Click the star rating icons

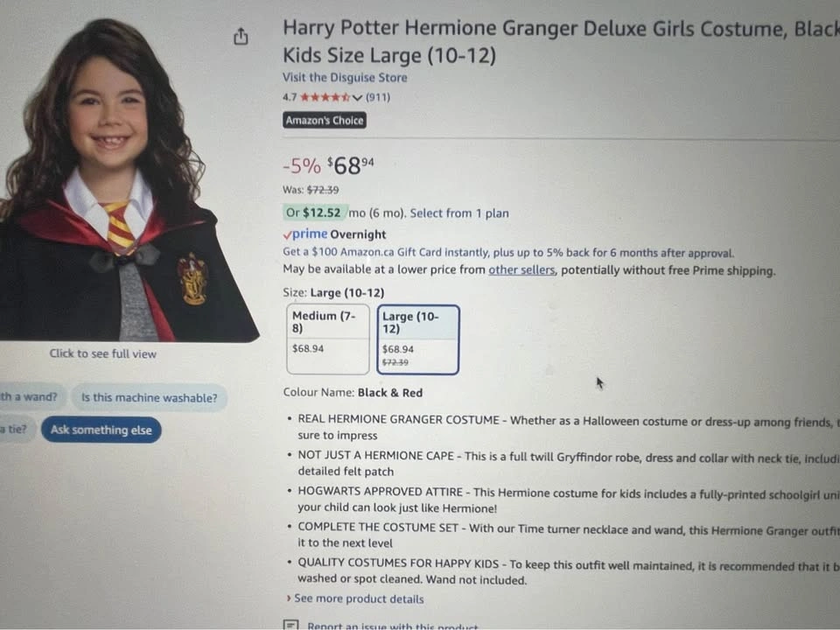tap(325, 97)
